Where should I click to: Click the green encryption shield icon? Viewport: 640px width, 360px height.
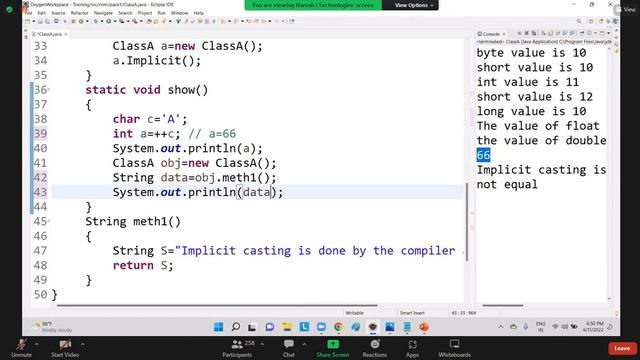point(9,9)
